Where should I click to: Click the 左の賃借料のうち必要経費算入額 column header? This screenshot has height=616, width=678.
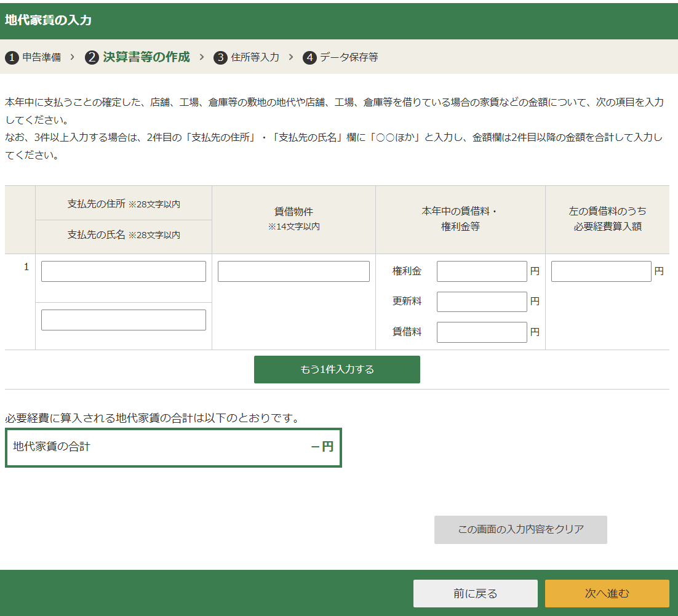[607, 218]
